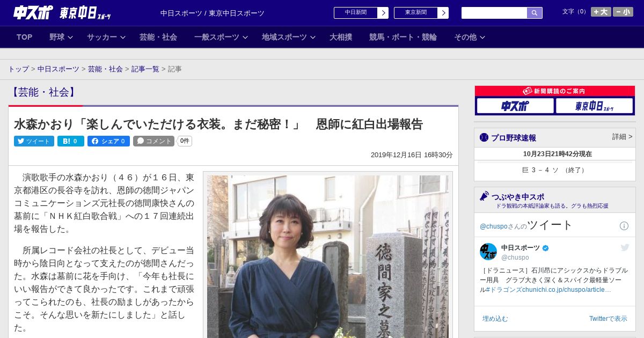Select 芸能・社会 in navigation bar
Viewport: 644px width, 338px height.
tap(158, 37)
